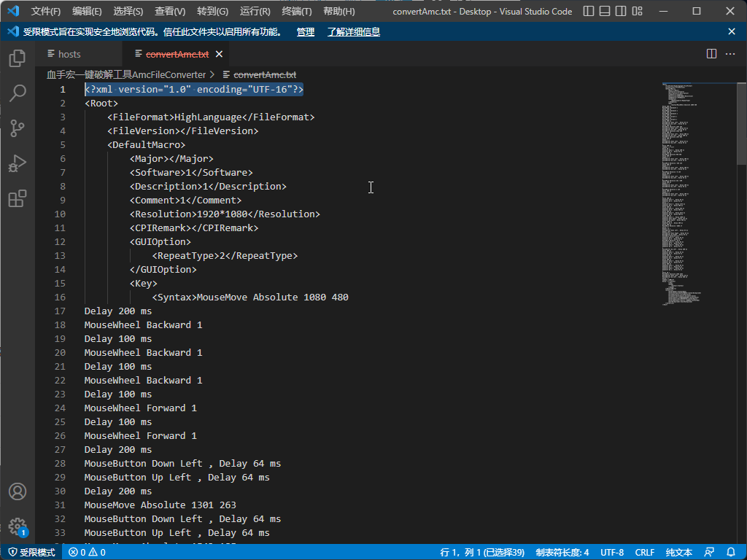Toggle the bottom panel layout button

coord(603,12)
